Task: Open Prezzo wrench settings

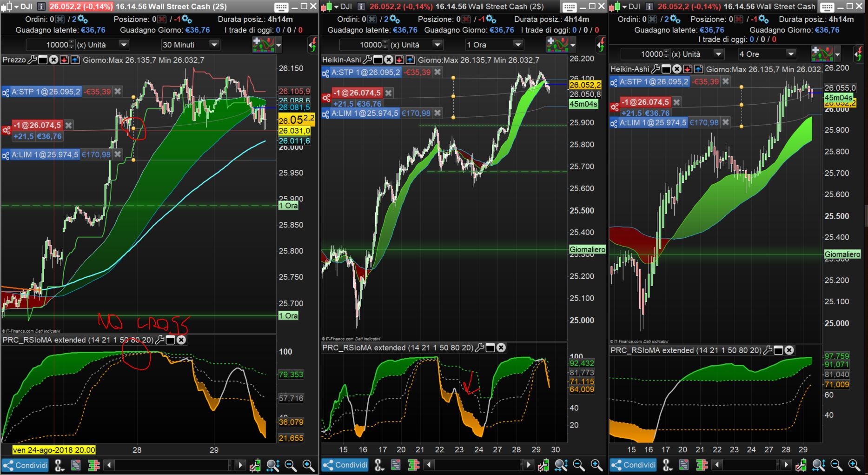Action: click(x=32, y=60)
